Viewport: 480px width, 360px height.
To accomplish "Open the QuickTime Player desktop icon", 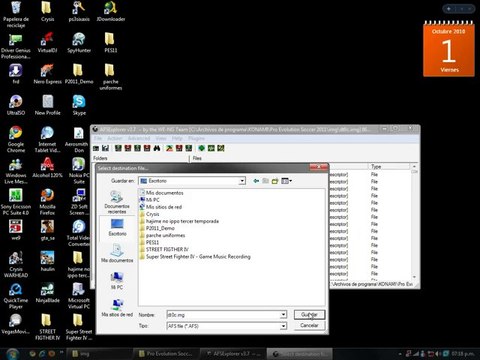I will click(16, 296).
